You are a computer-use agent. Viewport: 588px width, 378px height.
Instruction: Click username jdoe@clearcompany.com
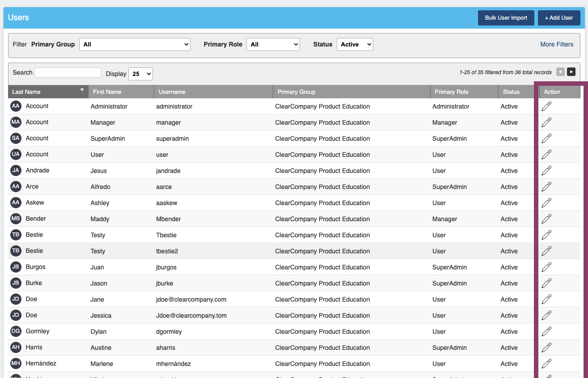[191, 299]
